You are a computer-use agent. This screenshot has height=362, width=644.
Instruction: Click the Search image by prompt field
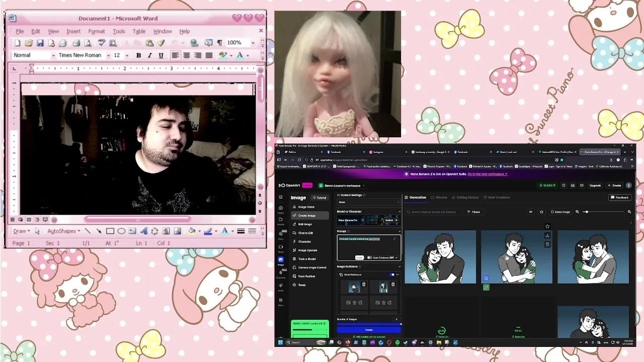pyautogui.click(x=434, y=212)
